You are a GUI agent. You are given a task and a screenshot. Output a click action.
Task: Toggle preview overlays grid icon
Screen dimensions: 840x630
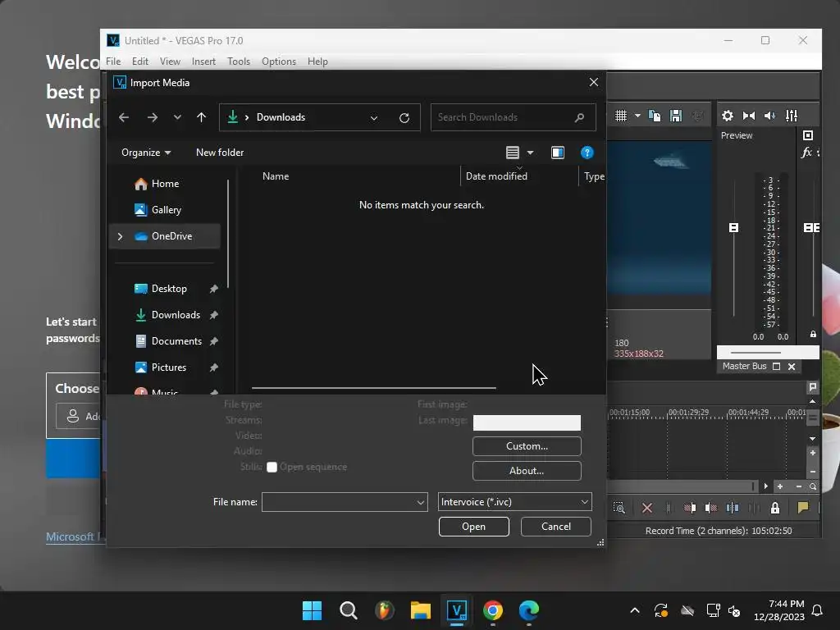point(621,116)
